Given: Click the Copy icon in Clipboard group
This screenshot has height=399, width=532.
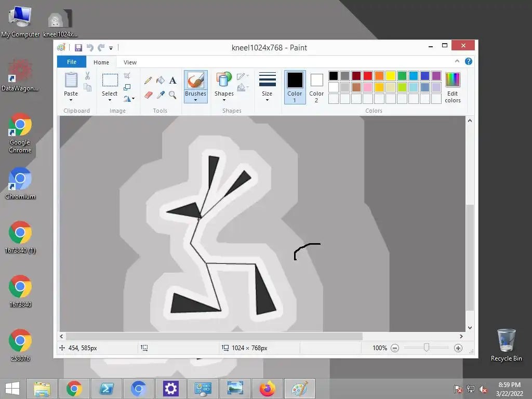Looking at the screenshot, I should (87, 87).
